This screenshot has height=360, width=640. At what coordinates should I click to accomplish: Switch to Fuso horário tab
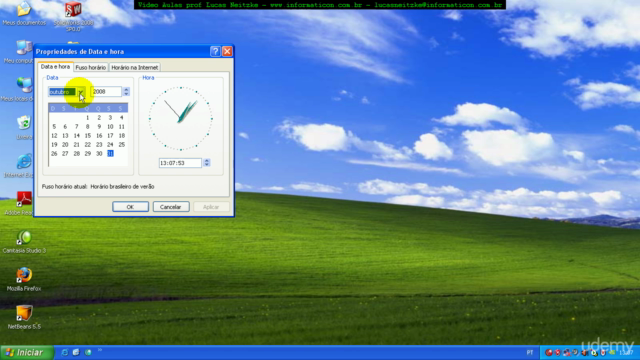pyautogui.click(x=91, y=67)
